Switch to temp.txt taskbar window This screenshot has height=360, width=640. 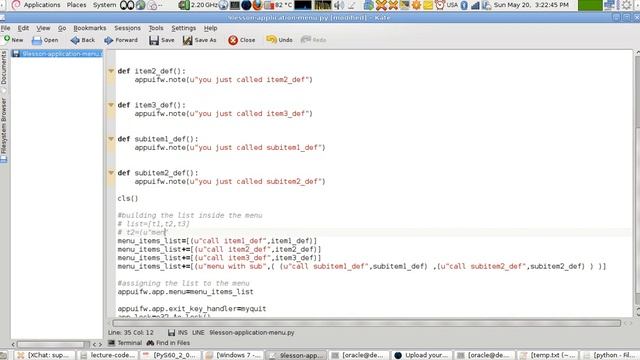(x=548, y=355)
